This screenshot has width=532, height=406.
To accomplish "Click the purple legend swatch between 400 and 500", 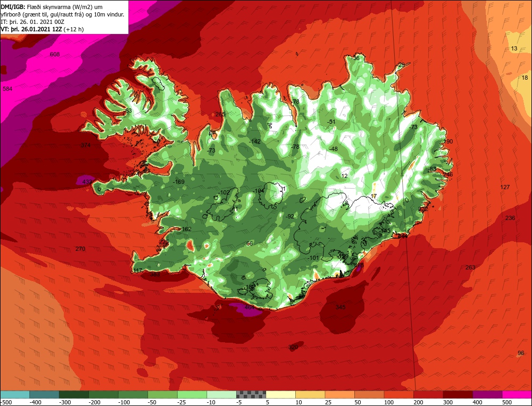I will point(487,394).
